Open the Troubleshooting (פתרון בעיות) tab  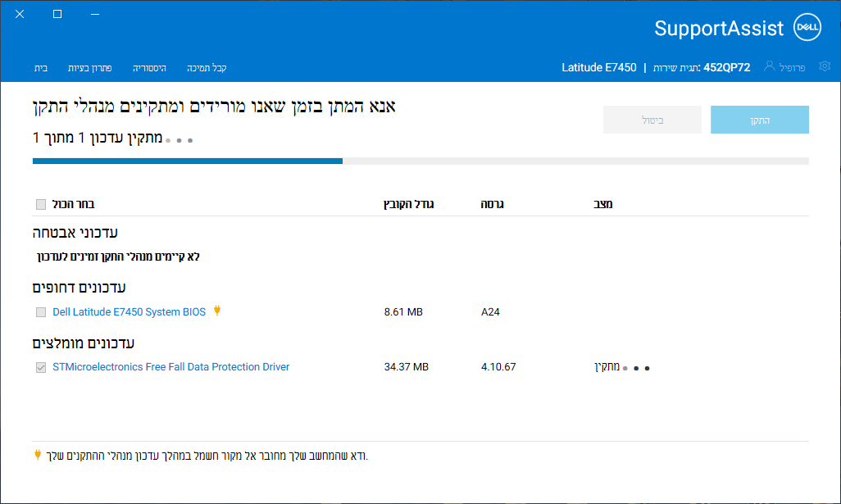point(90,68)
